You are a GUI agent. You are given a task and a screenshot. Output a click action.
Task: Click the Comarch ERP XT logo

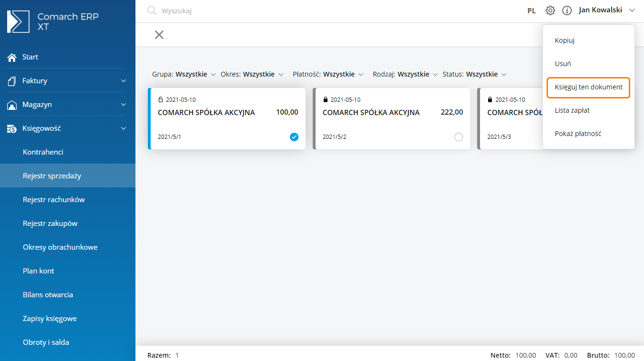[18, 21]
